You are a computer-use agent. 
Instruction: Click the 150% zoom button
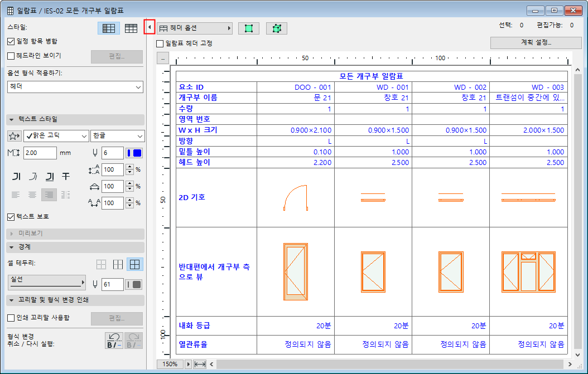coord(170,365)
